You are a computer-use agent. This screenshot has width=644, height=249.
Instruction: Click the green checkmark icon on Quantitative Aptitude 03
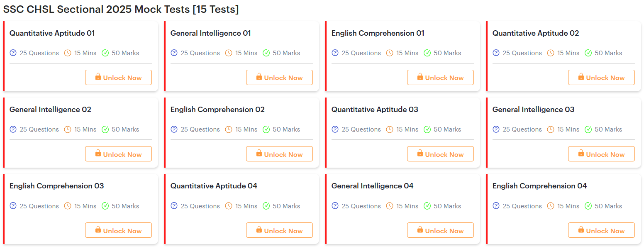tap(427, 129)
